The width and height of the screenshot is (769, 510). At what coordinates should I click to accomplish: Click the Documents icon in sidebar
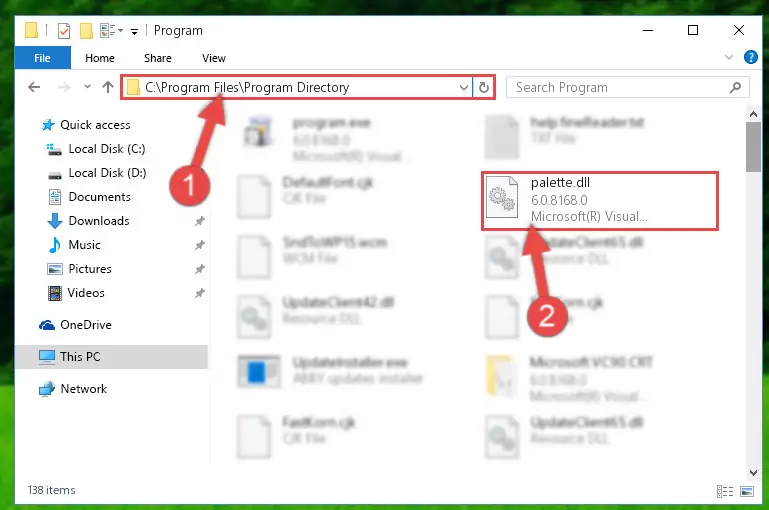point(55,197)
